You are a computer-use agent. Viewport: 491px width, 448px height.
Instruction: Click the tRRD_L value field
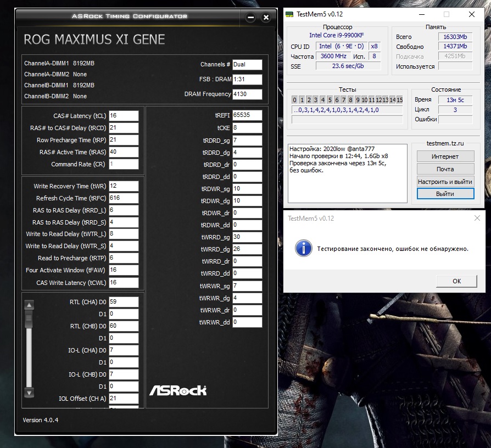(124, 210)
